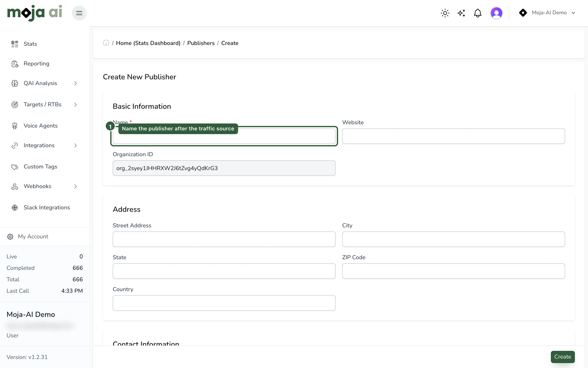588x368 pixels.
Task: Expand Webhooks chevron
Action: [x=76, y=186]
